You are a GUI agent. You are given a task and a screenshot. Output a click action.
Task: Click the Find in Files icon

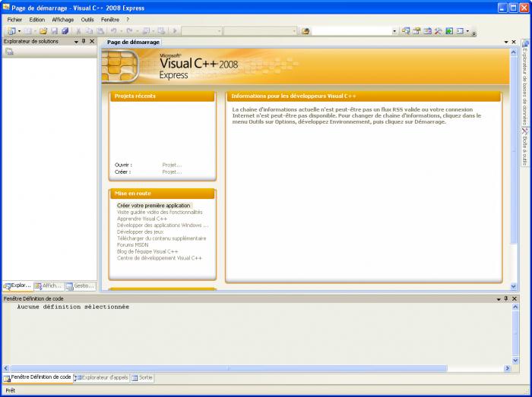[x=306, y=31]
